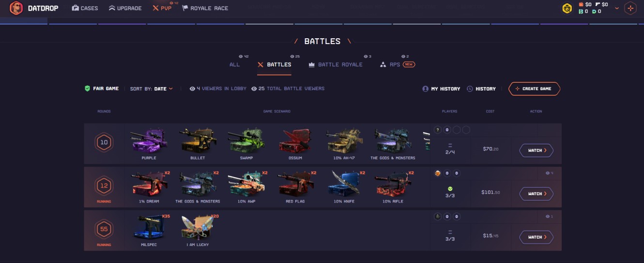
Task: Click the Create Game button
Action: (534, 89)
